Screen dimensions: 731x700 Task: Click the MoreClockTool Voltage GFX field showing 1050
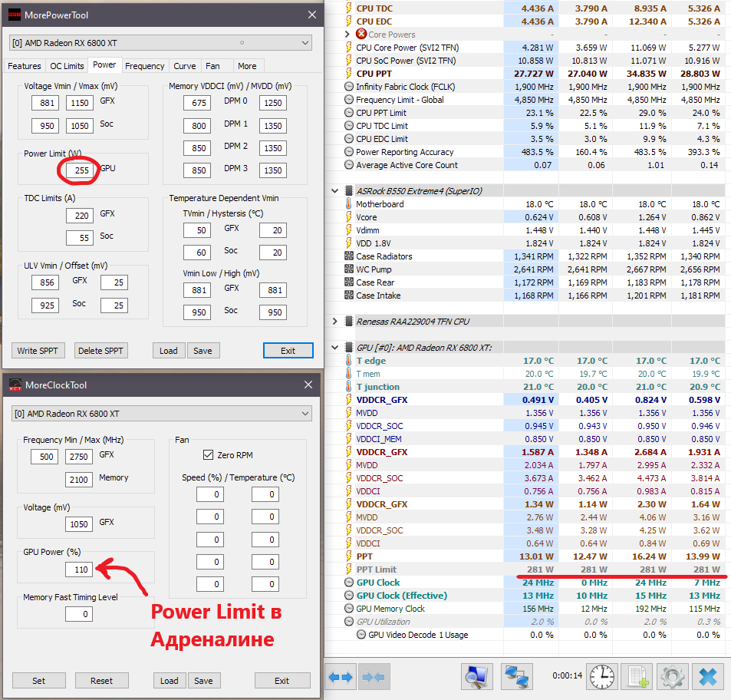(x=79, y=524)
